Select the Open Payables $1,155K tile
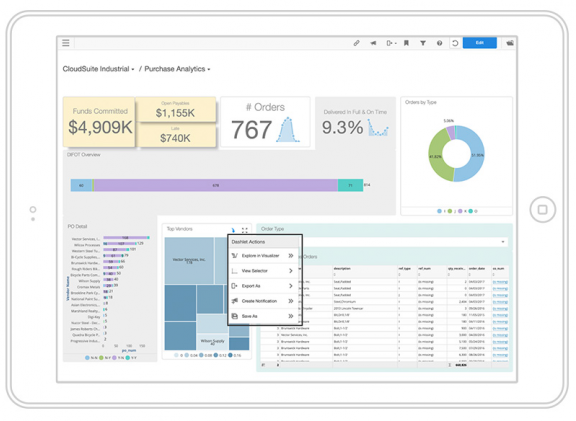 click(175, 109)
